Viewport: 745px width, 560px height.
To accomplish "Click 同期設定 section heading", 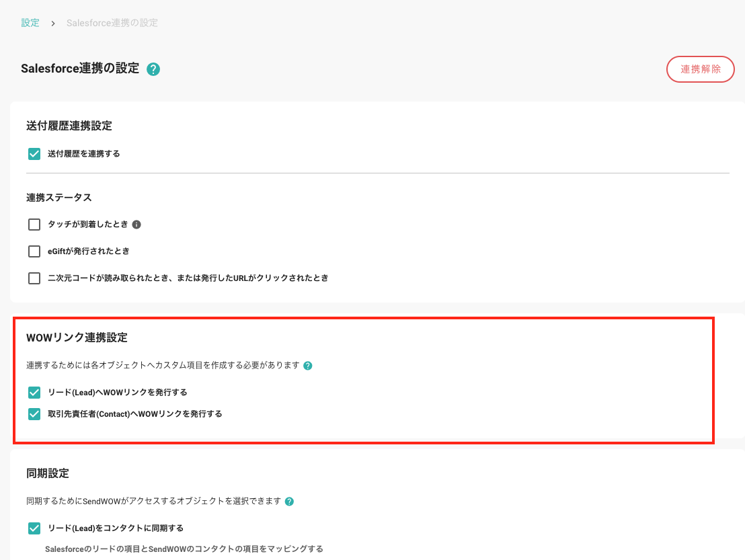I will coord(48,473).
